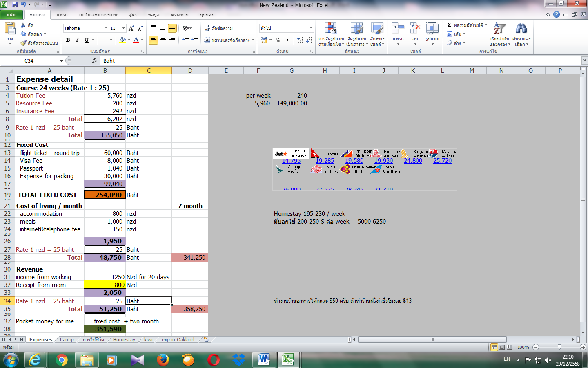Toggle bold formatting
The width and height of the screenshot is (588, 368).
[x=68, y=40]
